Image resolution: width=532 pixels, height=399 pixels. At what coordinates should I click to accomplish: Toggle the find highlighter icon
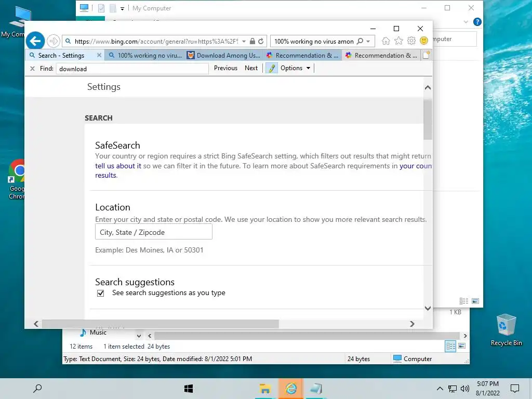click(x=271, y=68)
